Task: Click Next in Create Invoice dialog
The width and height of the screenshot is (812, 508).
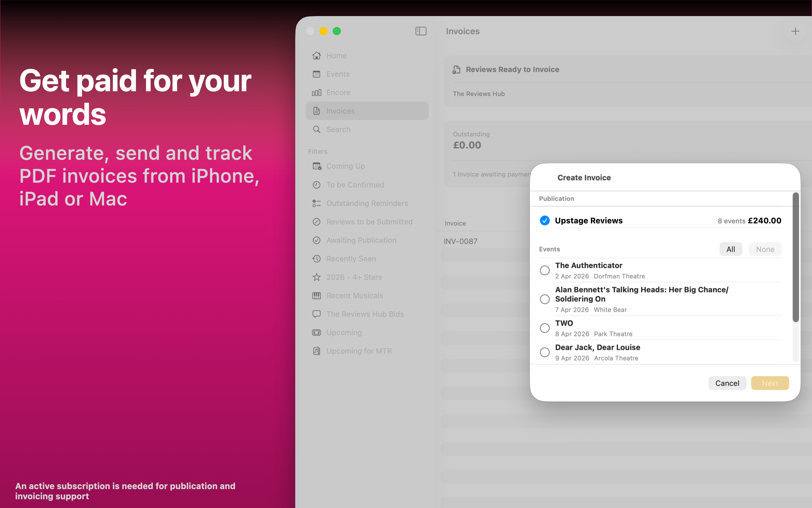Action: (770, 383)
